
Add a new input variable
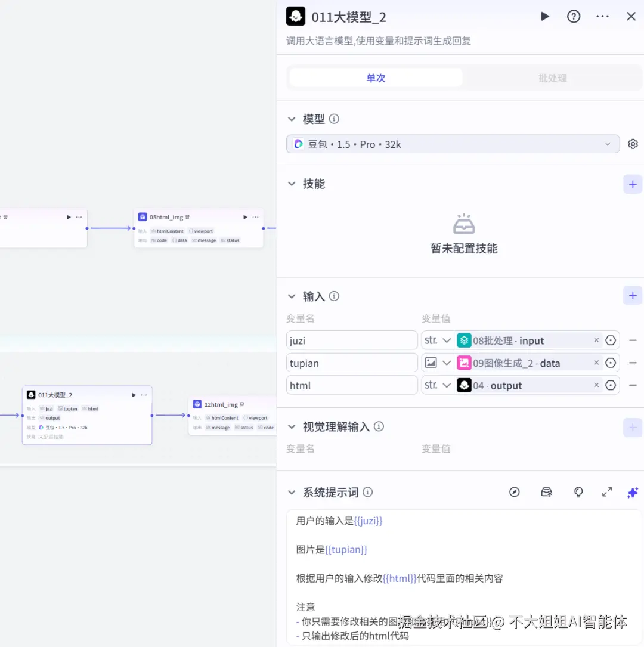[x=633, y=295]
